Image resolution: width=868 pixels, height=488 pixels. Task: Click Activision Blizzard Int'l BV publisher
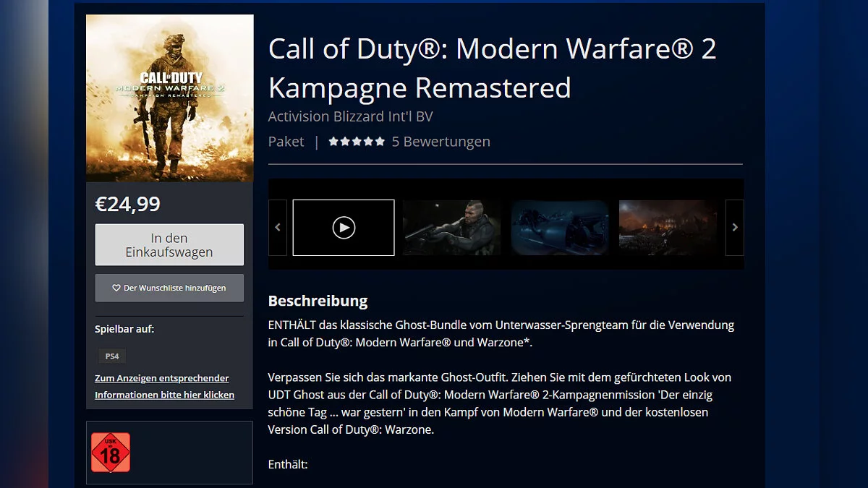[351, 116]
